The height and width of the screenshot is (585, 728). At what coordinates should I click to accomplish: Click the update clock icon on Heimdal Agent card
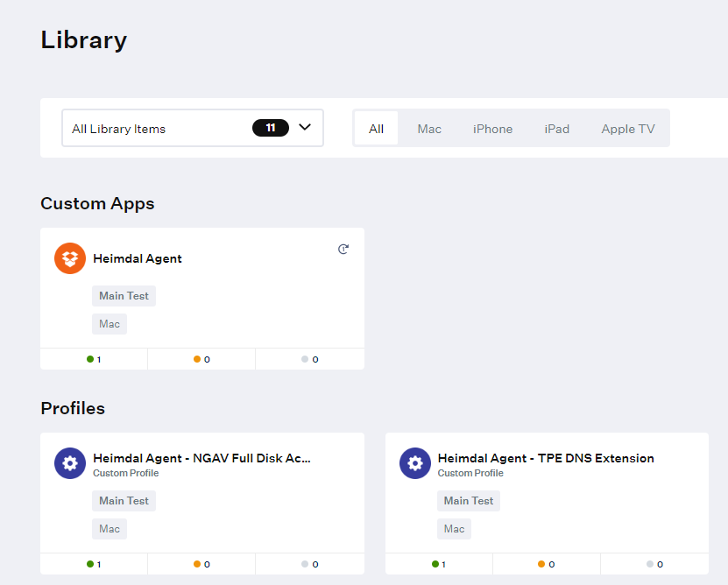[x=343, y=250]
